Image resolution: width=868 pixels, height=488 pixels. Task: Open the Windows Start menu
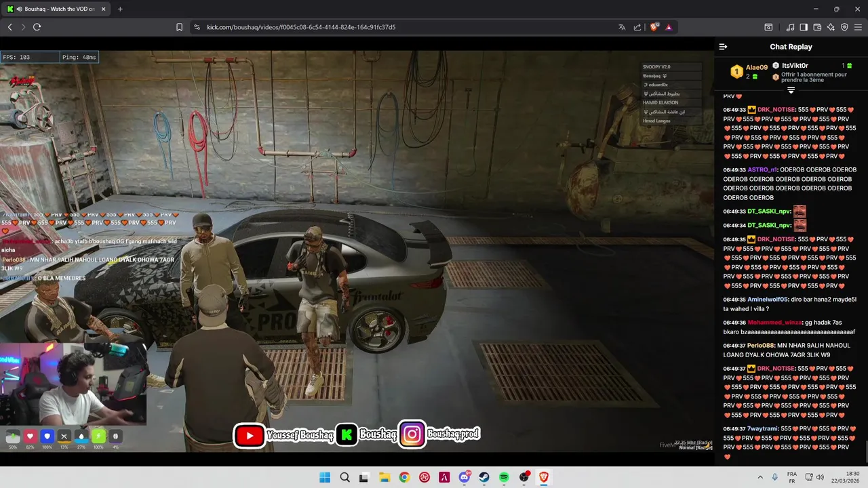tap(325, 477)
